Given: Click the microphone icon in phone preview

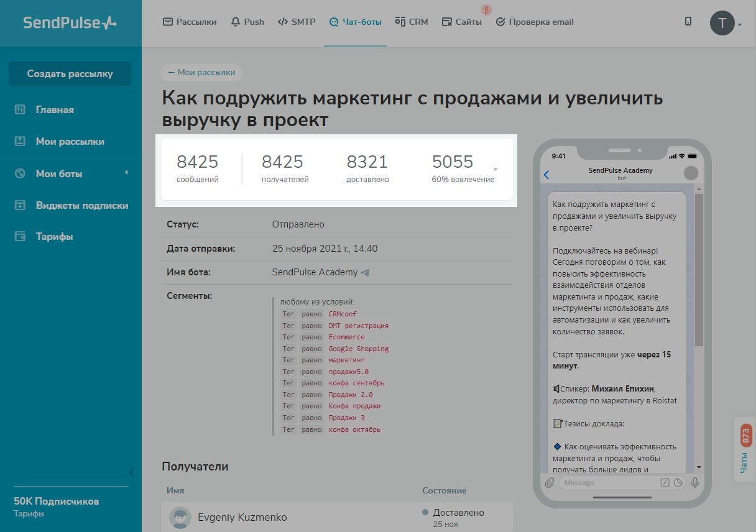Looking at the screenshot, I should click(695, 482).
